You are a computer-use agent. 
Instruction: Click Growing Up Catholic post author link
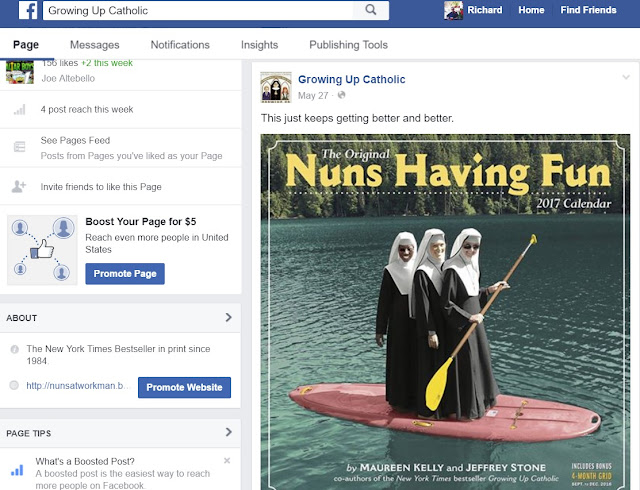point(351,79)
